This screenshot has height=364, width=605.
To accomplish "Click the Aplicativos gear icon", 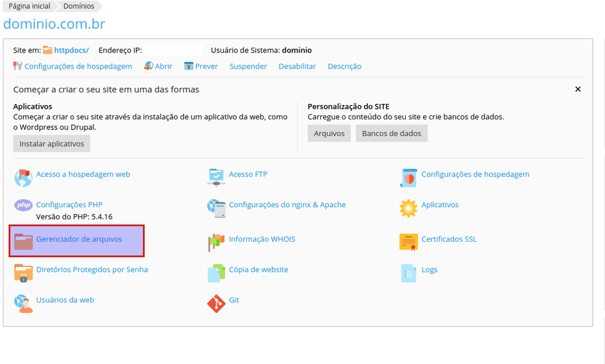I will click(409, 207).
